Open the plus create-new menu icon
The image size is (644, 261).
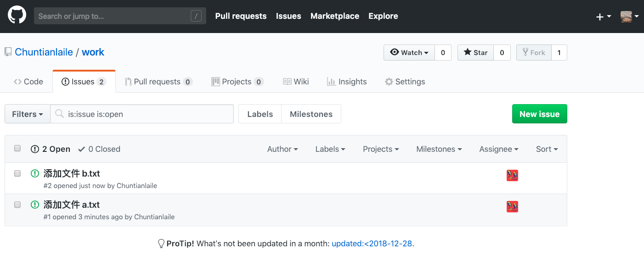coord(603,17)
